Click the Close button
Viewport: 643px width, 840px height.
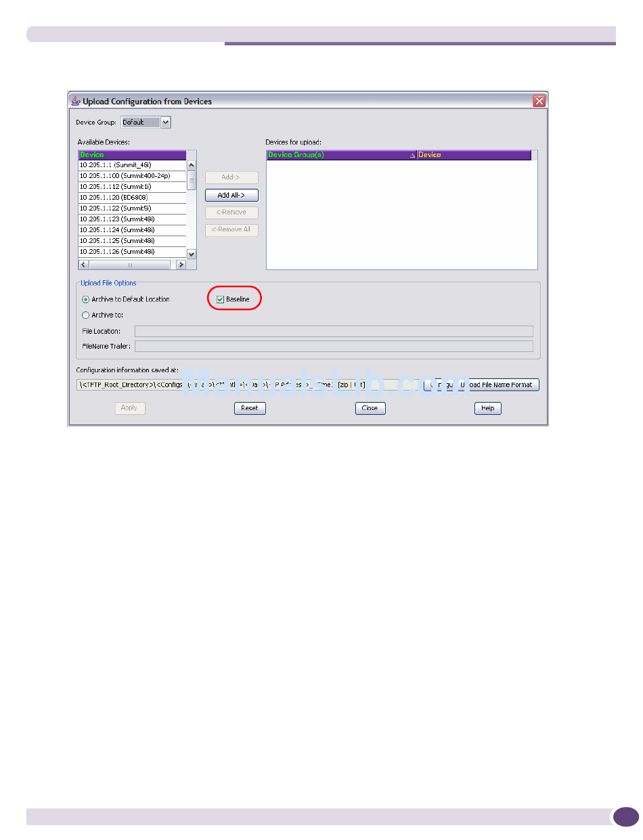[x=370, y=409]
